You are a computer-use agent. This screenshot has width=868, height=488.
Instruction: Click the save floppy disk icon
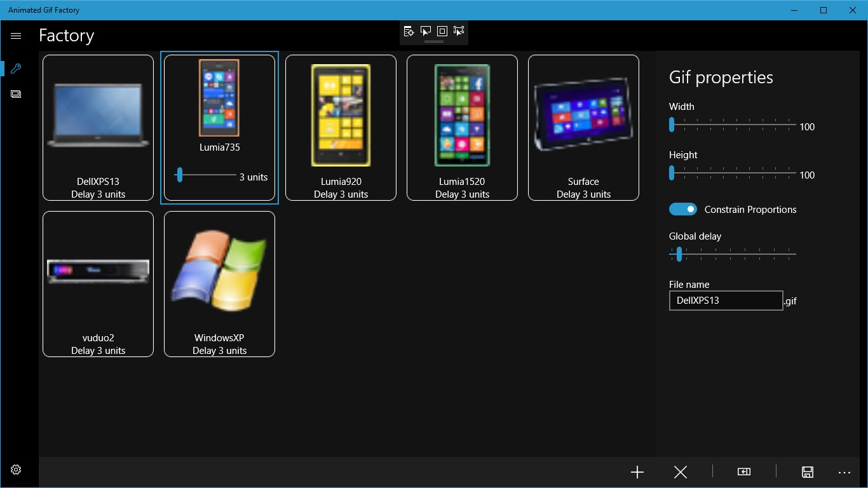click(808, 472)
